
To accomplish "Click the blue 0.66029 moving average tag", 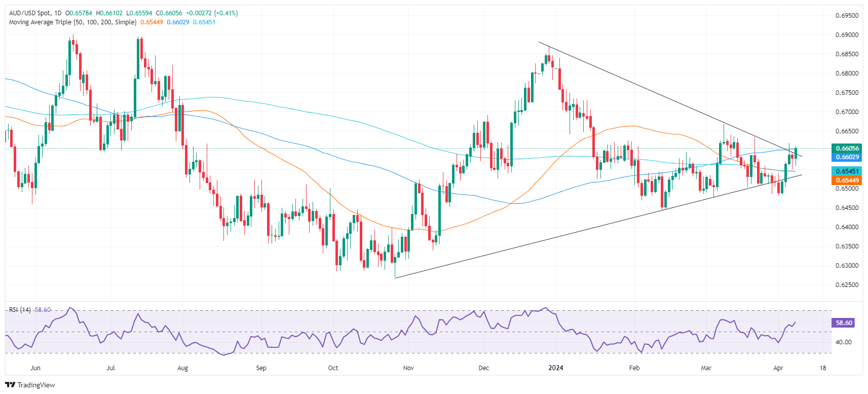I will pos(847,157).
